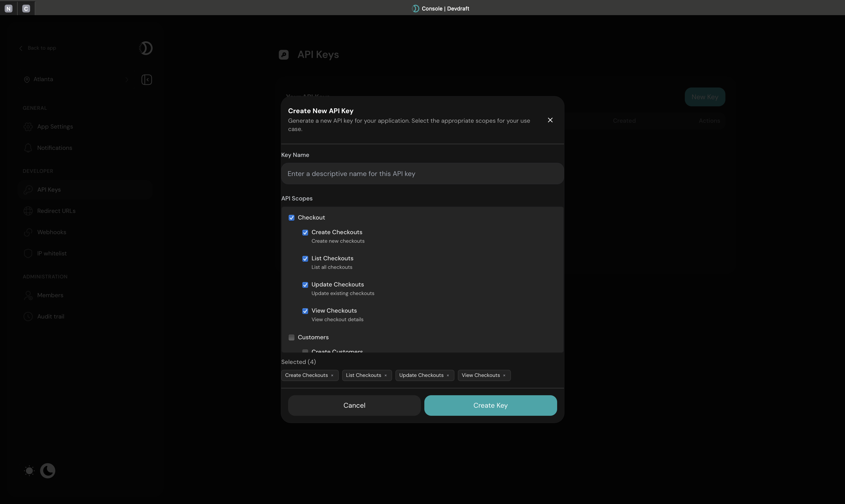Click the Members person icon

pos(28,295)
